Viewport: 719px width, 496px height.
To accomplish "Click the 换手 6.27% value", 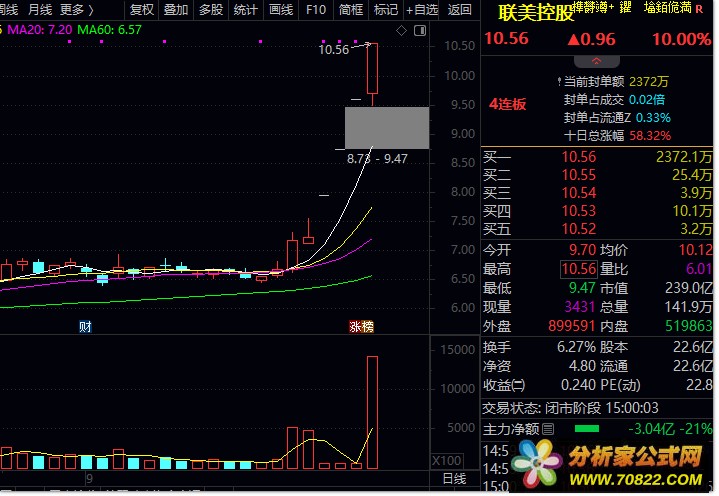I will coord(576,347).
